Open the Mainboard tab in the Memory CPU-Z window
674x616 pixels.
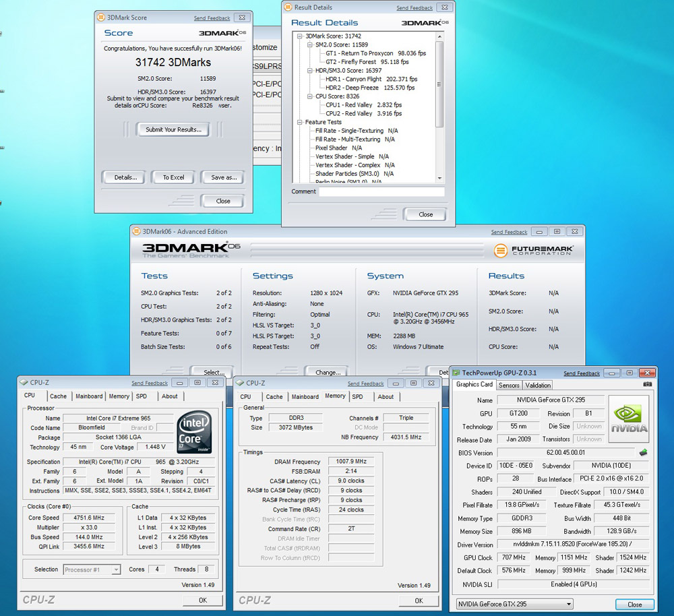point(305,397)
